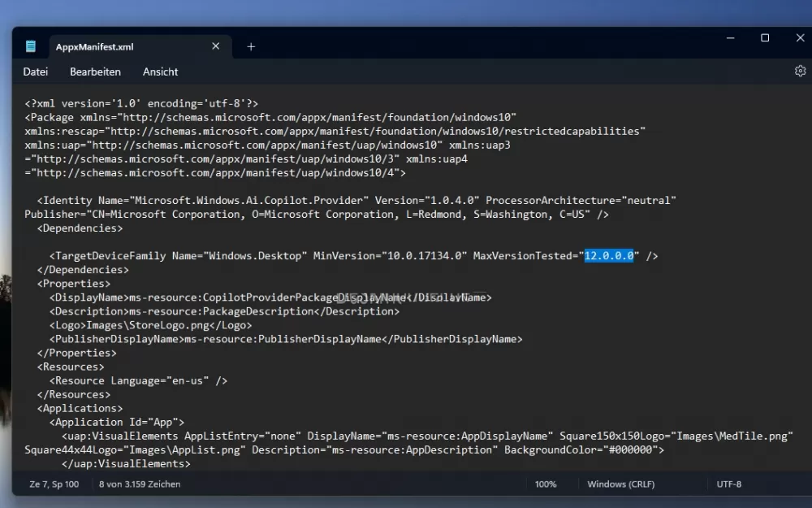
Task: Click the BackgroundColor value #000000
Action: coord(630,450)
